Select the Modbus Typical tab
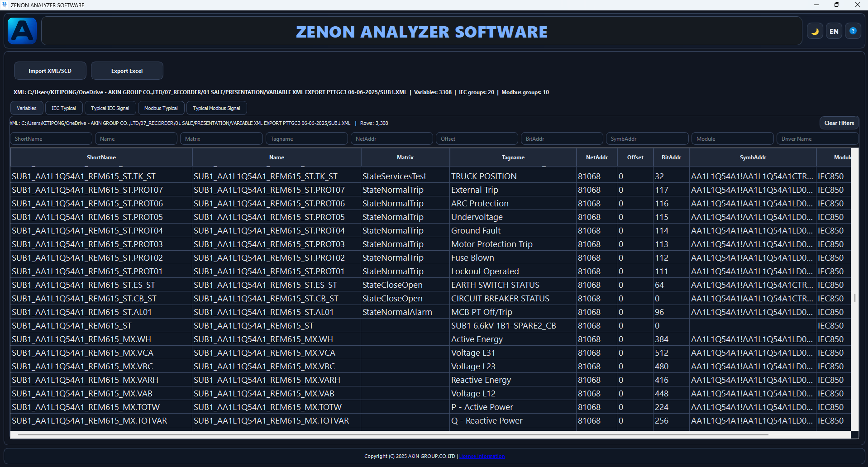 pyautogui.click(x=161, y=108)
